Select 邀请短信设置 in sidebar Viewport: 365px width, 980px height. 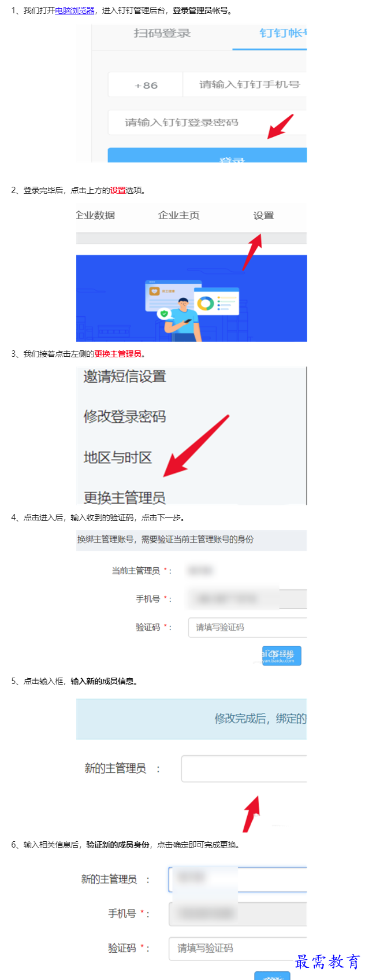point(125,376)
